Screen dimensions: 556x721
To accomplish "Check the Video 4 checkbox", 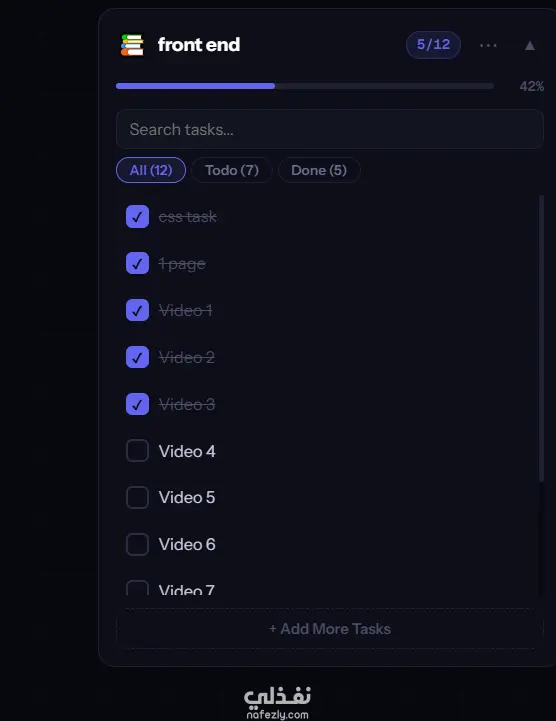I will (x=138, y=451).
